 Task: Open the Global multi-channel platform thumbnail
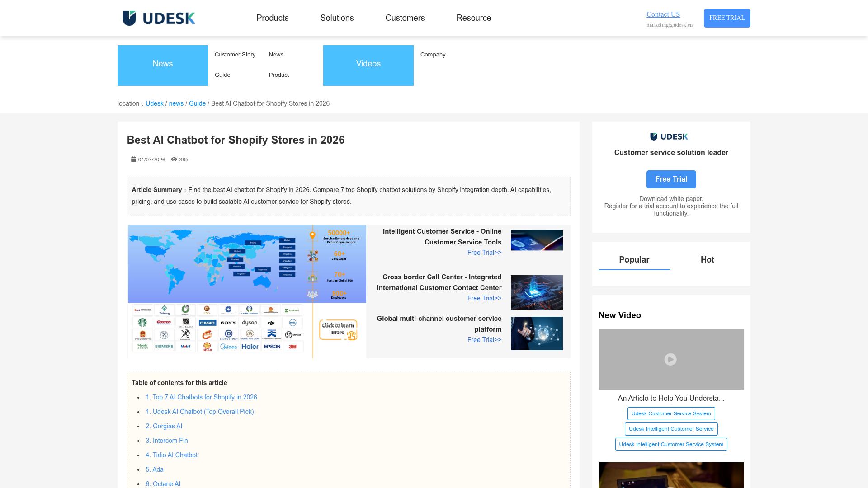click(x=537, y=333)
